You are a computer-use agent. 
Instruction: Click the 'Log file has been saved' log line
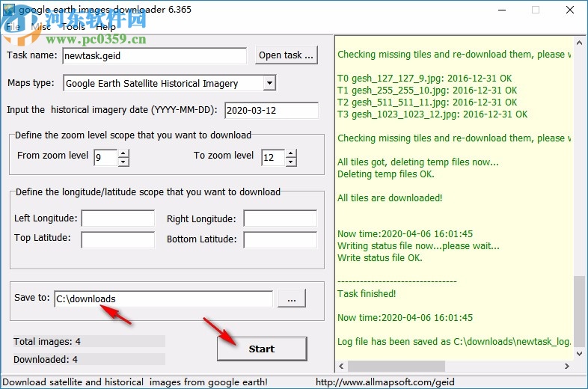[454, 342]
